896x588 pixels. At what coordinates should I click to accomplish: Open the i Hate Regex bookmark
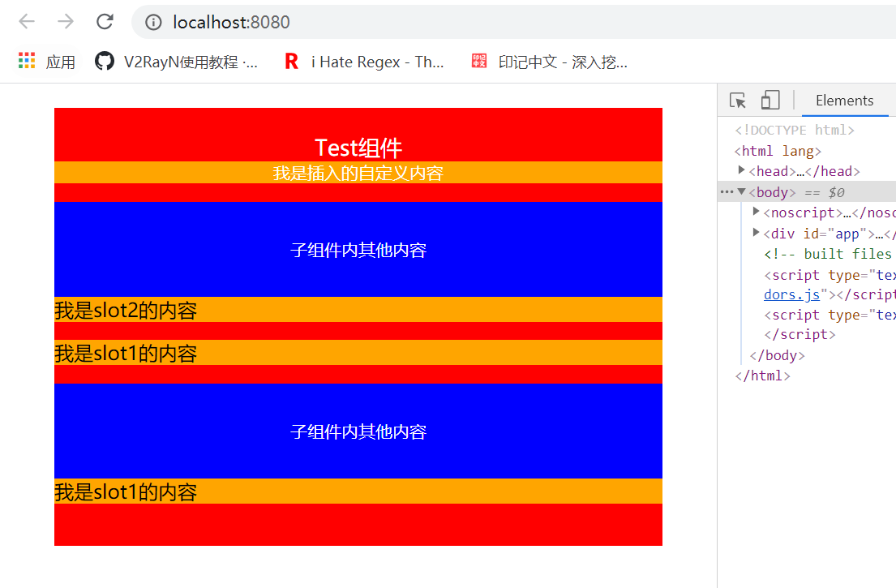tap(364, 61)
